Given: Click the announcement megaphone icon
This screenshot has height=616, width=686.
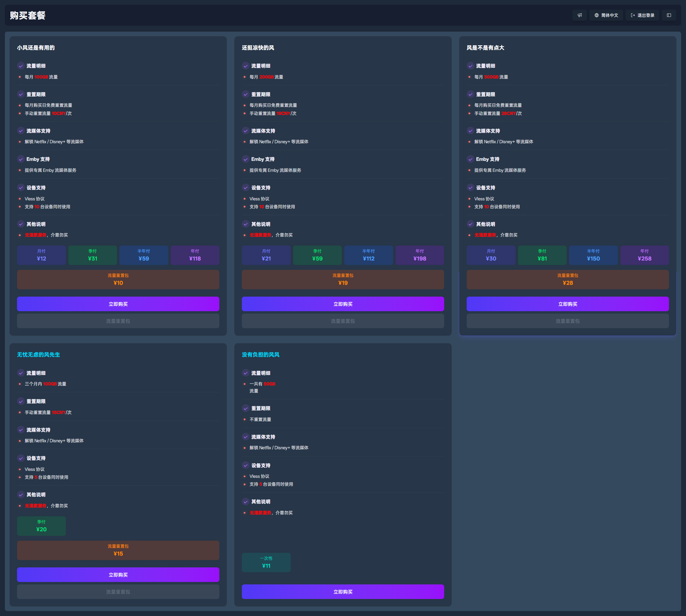Looking at the screenshot, I should coord(579,15).
